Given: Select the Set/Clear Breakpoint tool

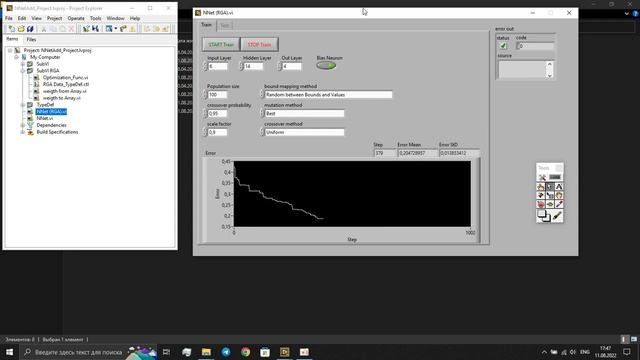Looking at the screenshot, I should point(541,204).
